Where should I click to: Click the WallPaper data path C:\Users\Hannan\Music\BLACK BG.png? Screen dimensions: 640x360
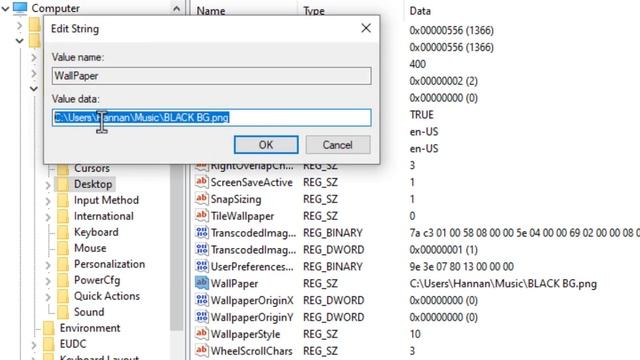[503, 284]
